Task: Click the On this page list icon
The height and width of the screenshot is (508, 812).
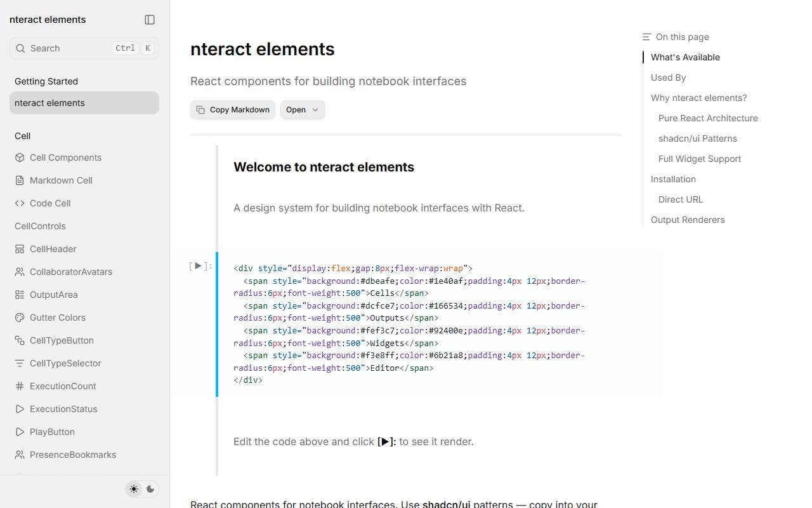Action: tap(646, 37)
